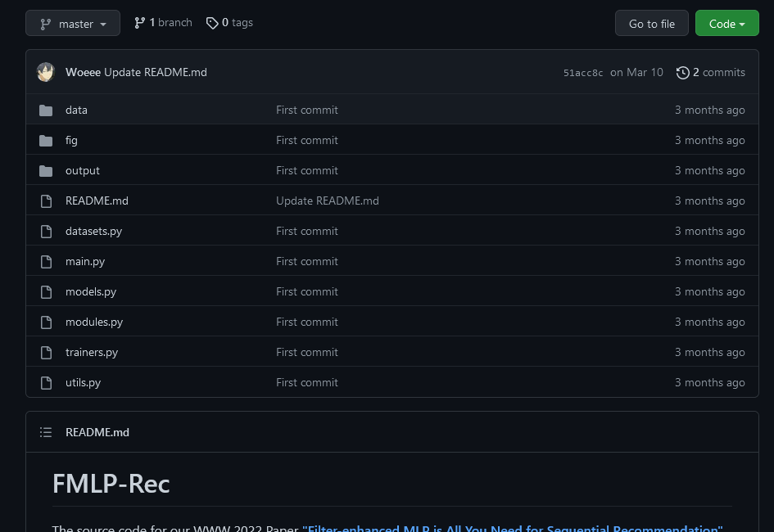Open First commit message in main.py row
Image resolution: width=774 pixels, height=532 pixels.
pos(307,261)
